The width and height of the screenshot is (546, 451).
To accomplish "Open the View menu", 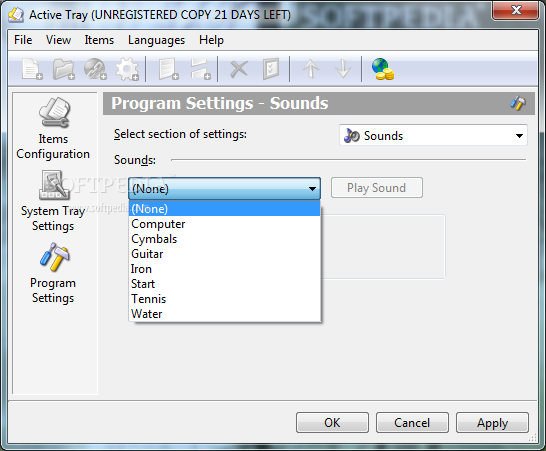I will point(58,40).
